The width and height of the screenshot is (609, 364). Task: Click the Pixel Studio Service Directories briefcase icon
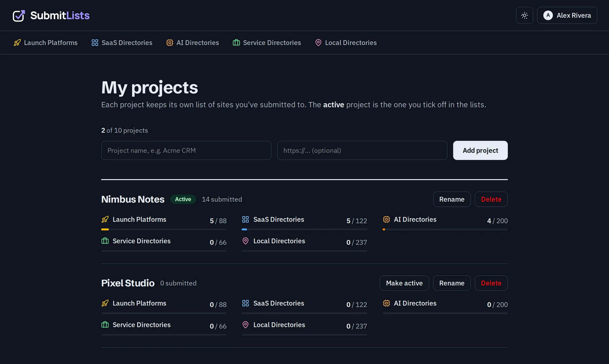[105, 325]
